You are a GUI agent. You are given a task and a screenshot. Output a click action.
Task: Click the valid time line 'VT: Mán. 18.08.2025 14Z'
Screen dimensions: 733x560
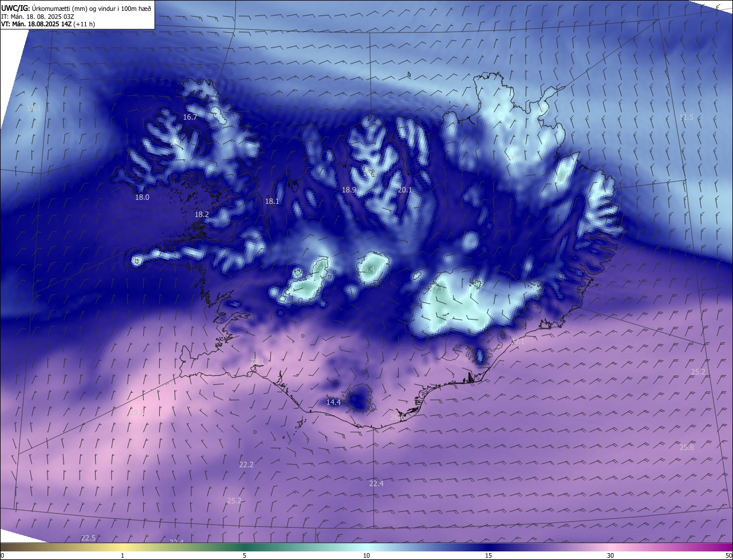[x=36, y=24]
